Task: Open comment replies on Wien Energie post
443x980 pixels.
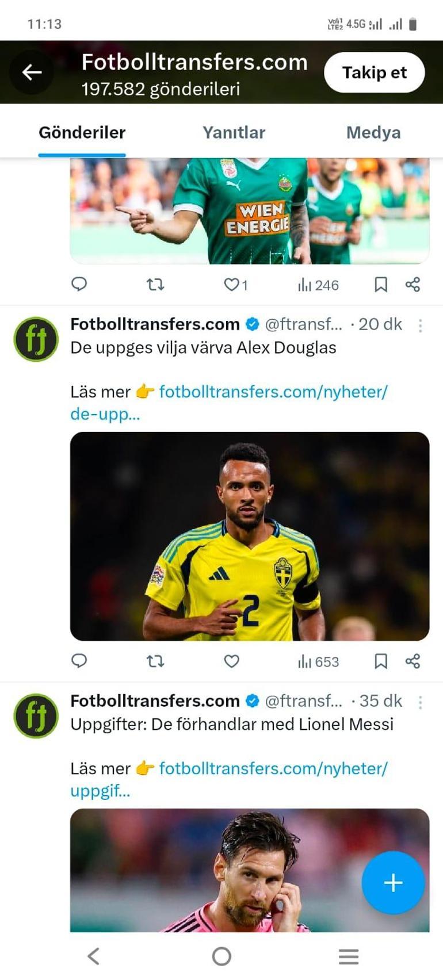Action: tap(79, 284)
